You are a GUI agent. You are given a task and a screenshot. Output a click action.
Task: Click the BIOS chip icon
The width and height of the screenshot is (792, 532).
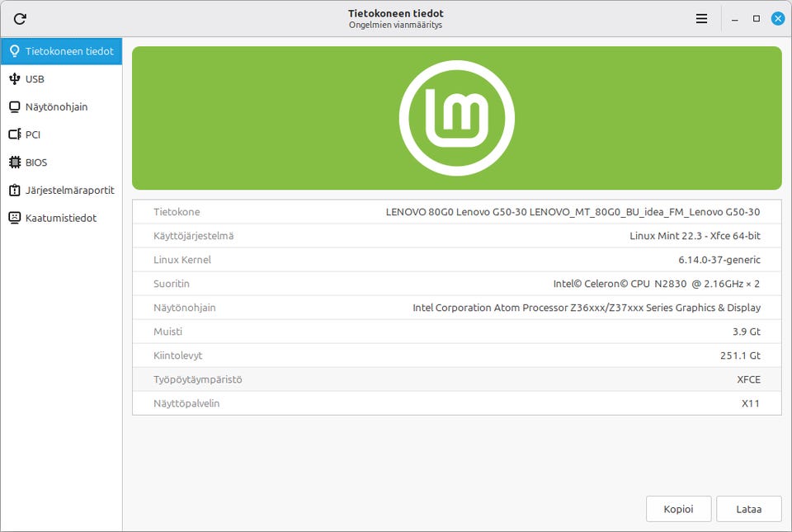15,162
